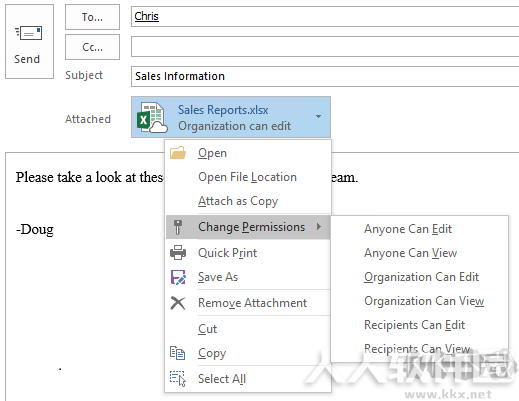
Task: Click the folder icon next to Open
Action: (178, 153)
